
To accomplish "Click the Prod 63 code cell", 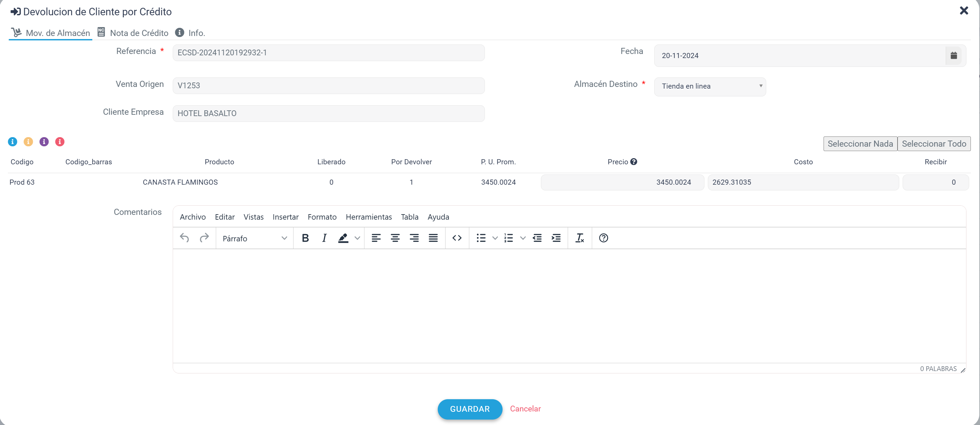I will (22, 182).
